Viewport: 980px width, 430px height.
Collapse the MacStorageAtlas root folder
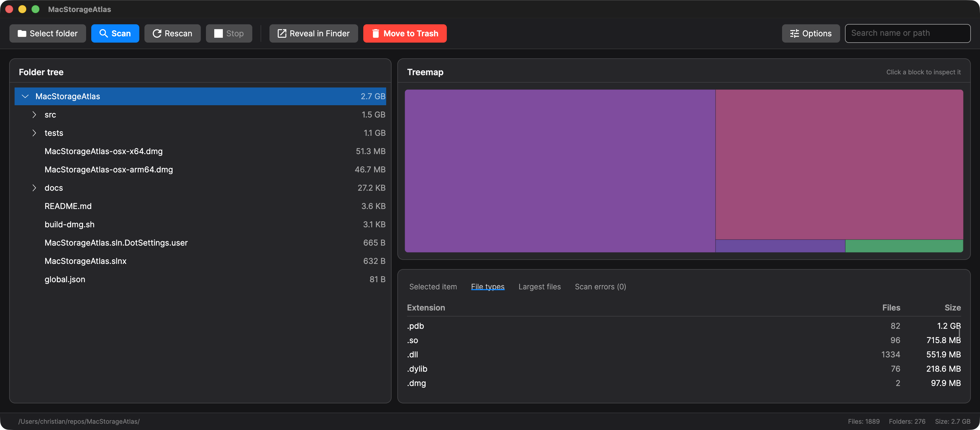25,97
